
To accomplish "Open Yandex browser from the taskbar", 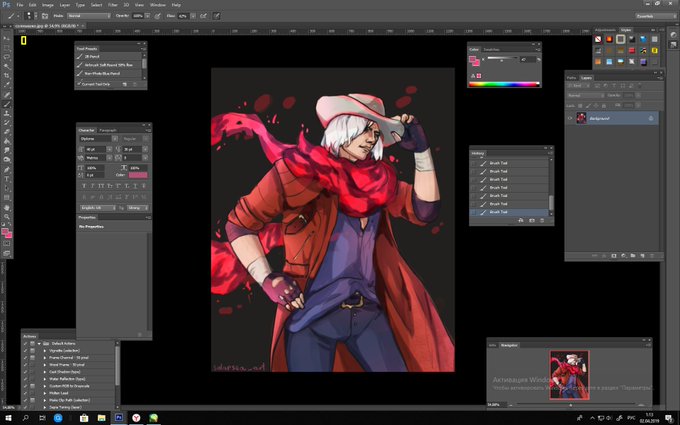I will pyautogui.click(x=136, y=418).
